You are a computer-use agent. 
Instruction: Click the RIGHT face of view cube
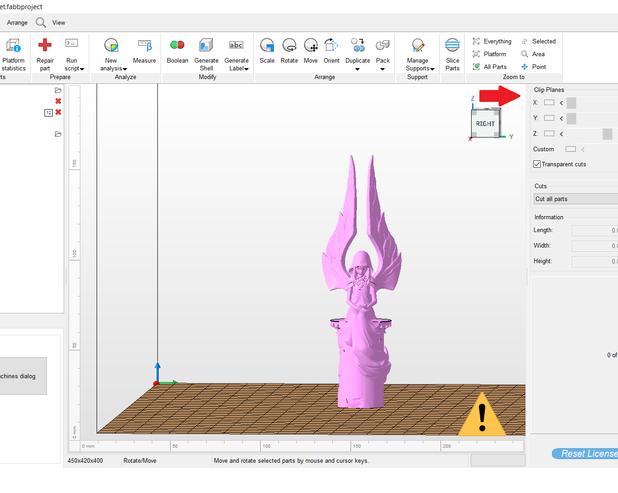click(485, 124)
